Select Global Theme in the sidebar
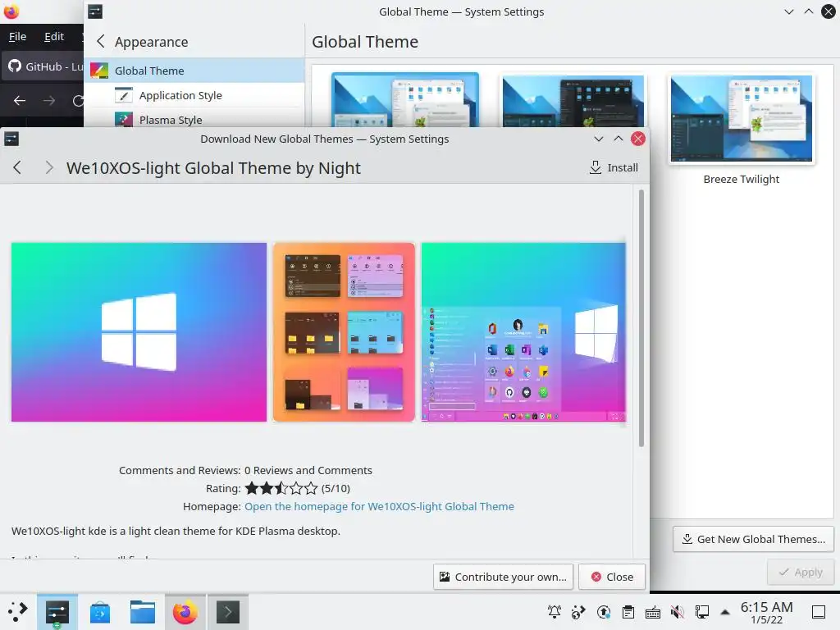 [x=194, y=71]
